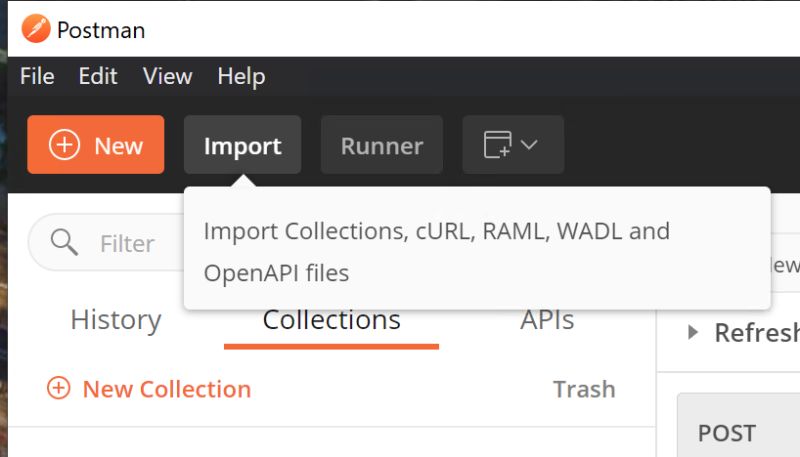Click the Postman logo icon
This screenshot has width=800, height=457.
36,29
